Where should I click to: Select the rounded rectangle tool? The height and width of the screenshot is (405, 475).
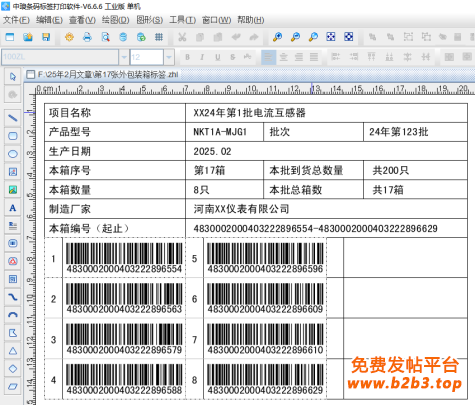click(x=13, y=136)
